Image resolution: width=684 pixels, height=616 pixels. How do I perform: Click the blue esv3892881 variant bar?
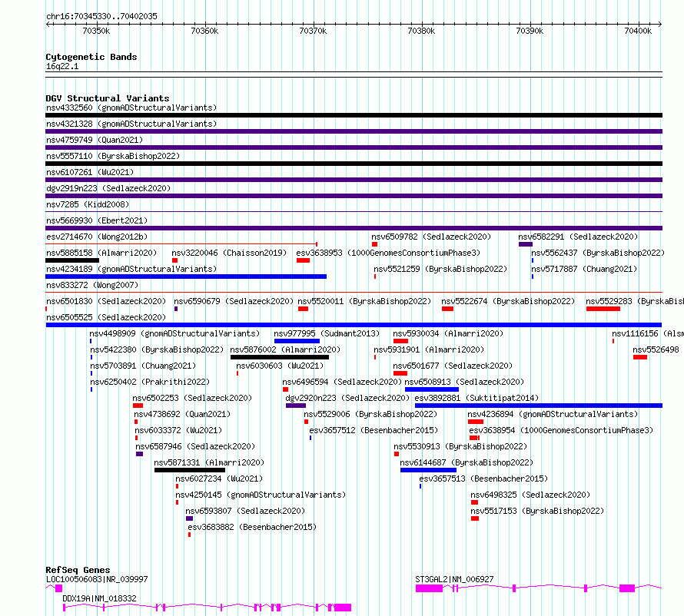coord(539,406)
